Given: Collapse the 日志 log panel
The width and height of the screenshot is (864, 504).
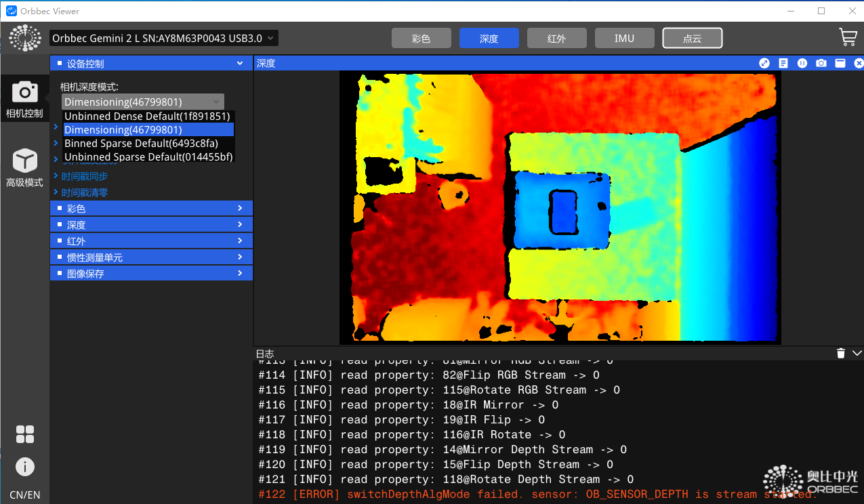Looking at the screenshot, I should pyautogui.click(x=857, y=353).
